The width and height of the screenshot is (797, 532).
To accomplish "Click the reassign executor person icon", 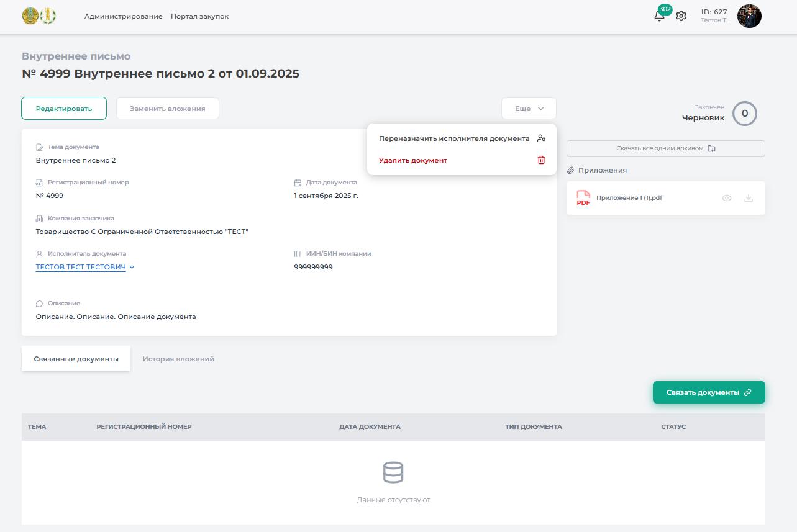I will [x=541, y=138].
